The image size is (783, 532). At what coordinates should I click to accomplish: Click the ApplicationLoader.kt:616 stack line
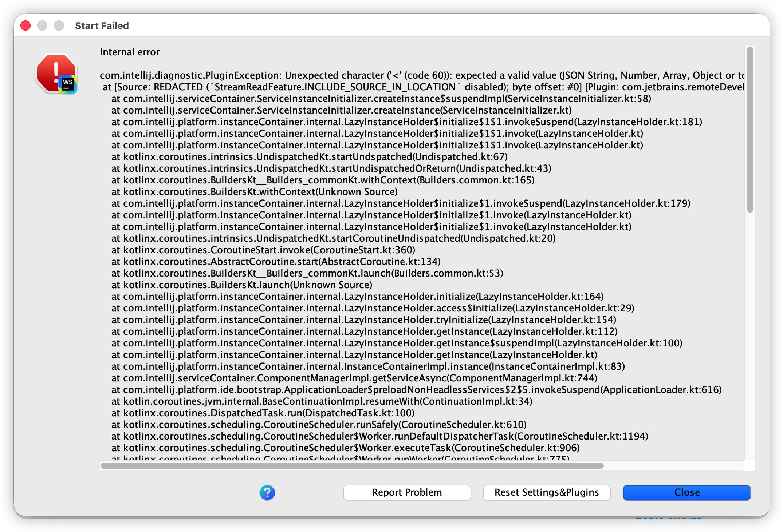417,390
